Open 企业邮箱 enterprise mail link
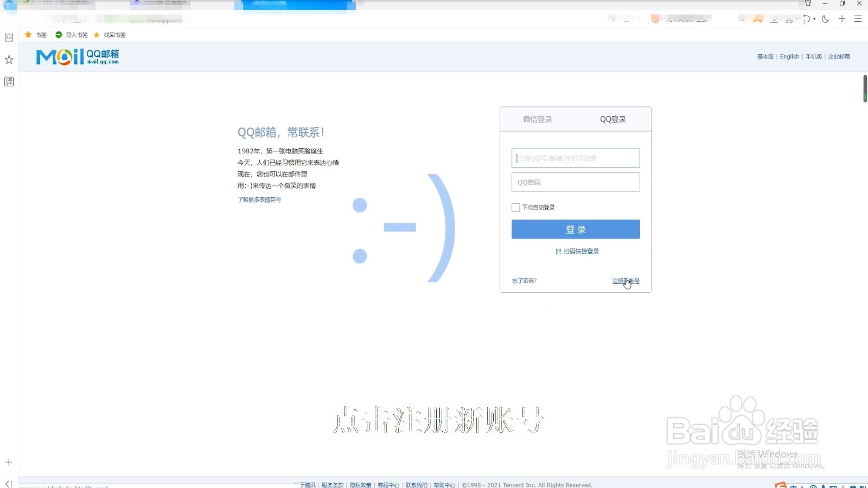 point(839,57)
